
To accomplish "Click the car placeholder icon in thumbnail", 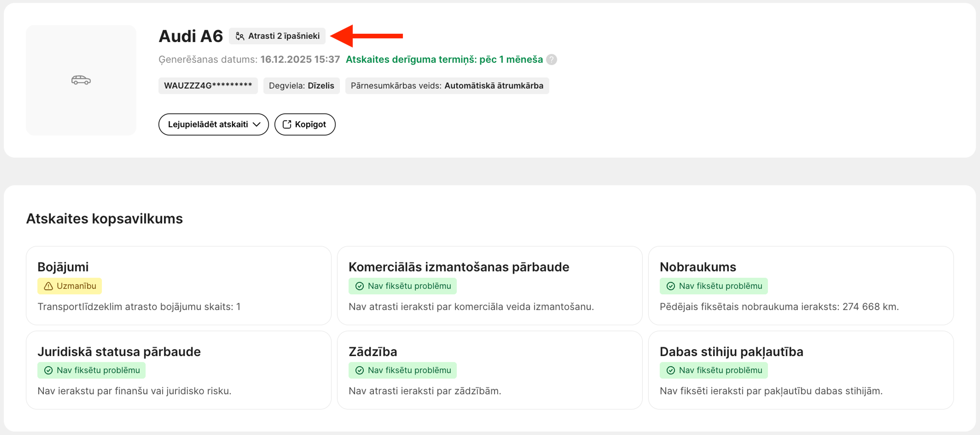I will pos(81,80).
